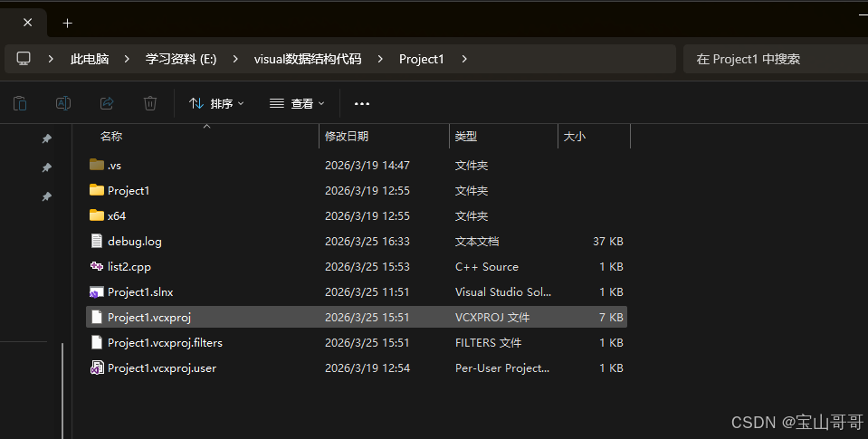Screen dimensions: 868x439
Task: Expand the chevron after visual数据结构代码
Action: [380, 59]
